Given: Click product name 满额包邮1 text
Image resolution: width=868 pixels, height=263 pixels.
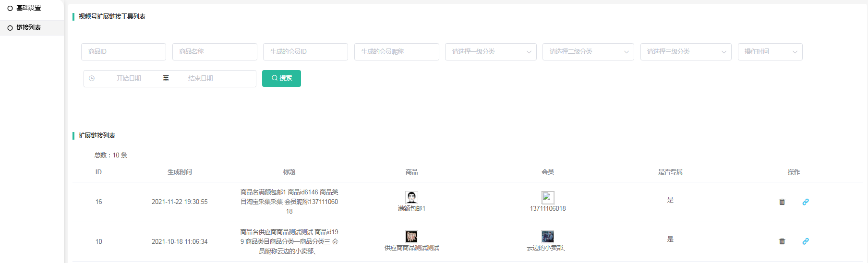Looking at the screenshot, I should click(x=411, y=209).
